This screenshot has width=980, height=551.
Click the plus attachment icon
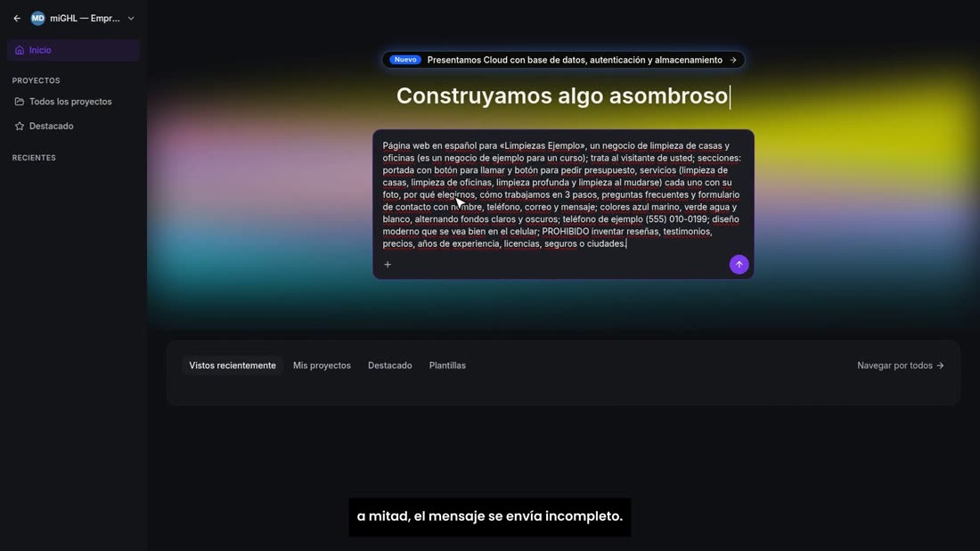(388, 265)
